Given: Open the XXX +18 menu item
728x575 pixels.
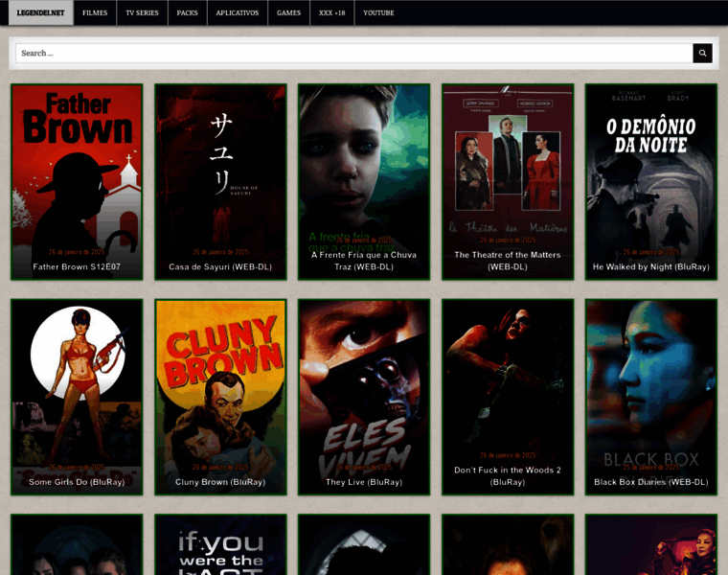Looking at the screenshot, I should 332,13.
